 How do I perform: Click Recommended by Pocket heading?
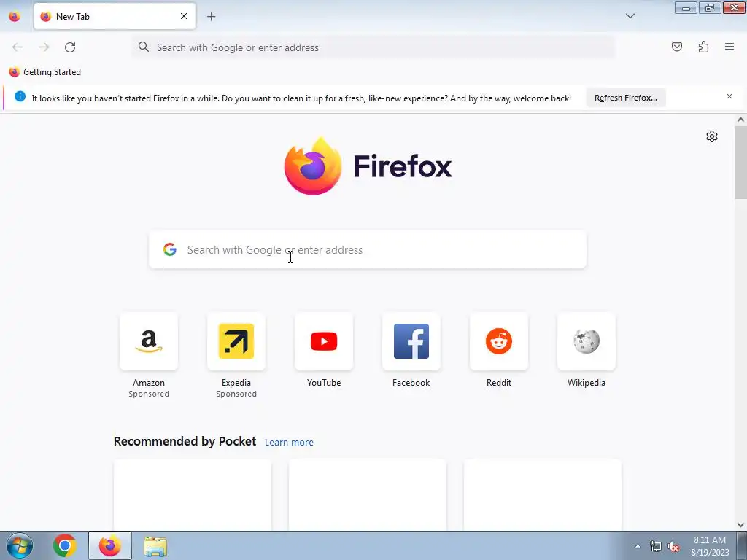185,441
